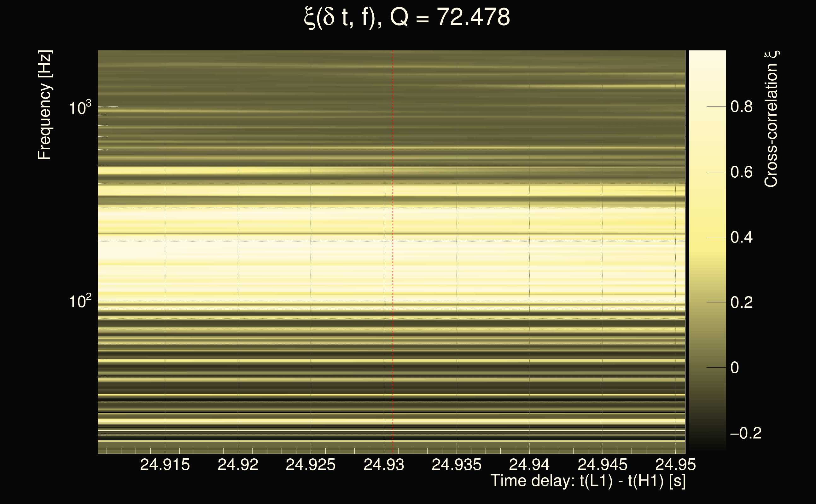This screenshot has width=816, height=504.
Task: Click the −0.2 label on the colorbar
Action: pos(746,433)
